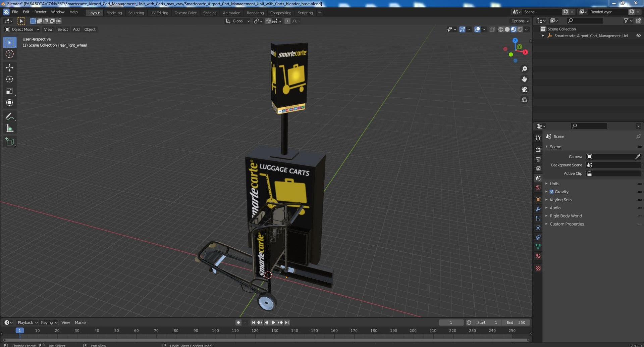
Task: Switch to the Shading workspace tab
Action: tap(210, 13)
